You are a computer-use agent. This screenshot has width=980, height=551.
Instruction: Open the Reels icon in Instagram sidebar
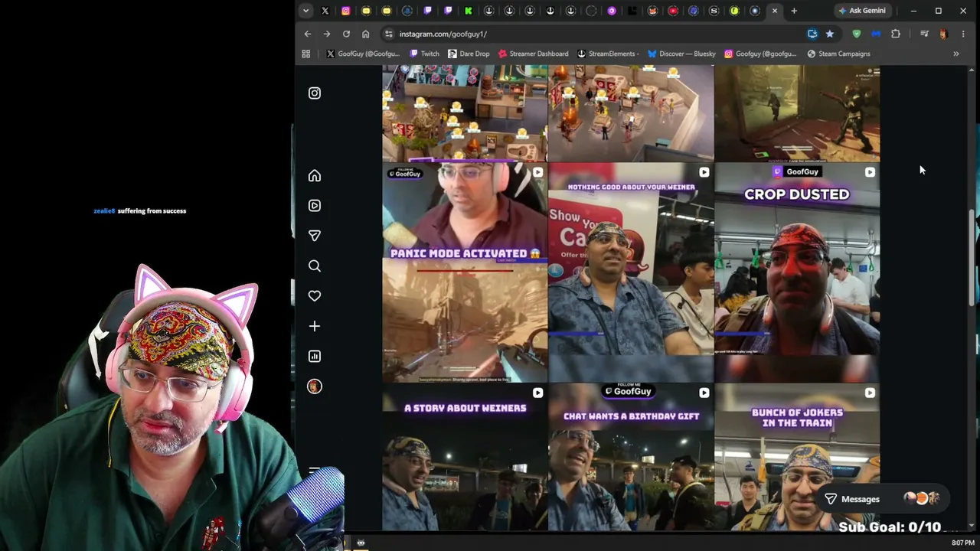[315, 206]
